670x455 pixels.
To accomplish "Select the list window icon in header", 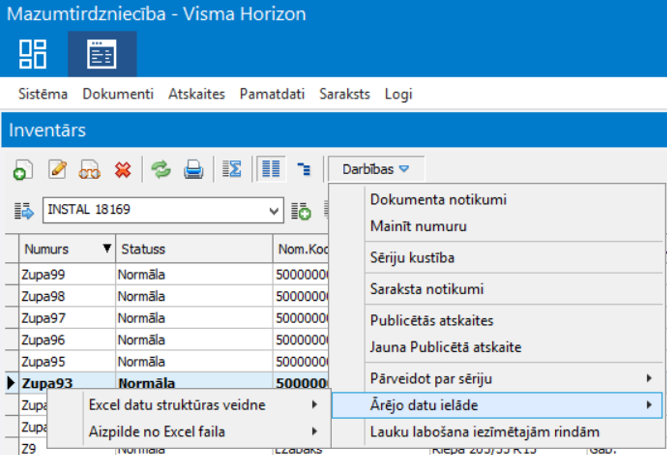I will [x=102, y=54].
